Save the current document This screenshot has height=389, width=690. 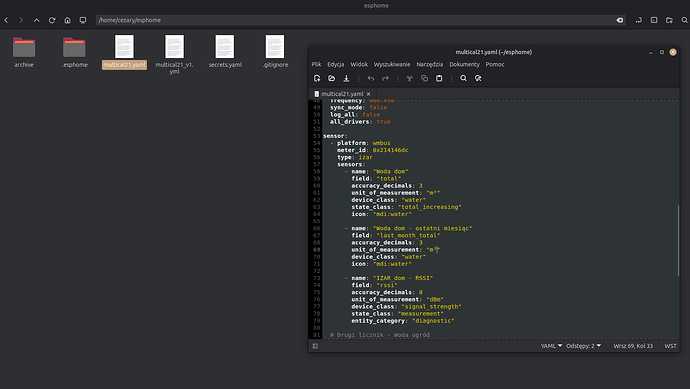click(346, 78)
